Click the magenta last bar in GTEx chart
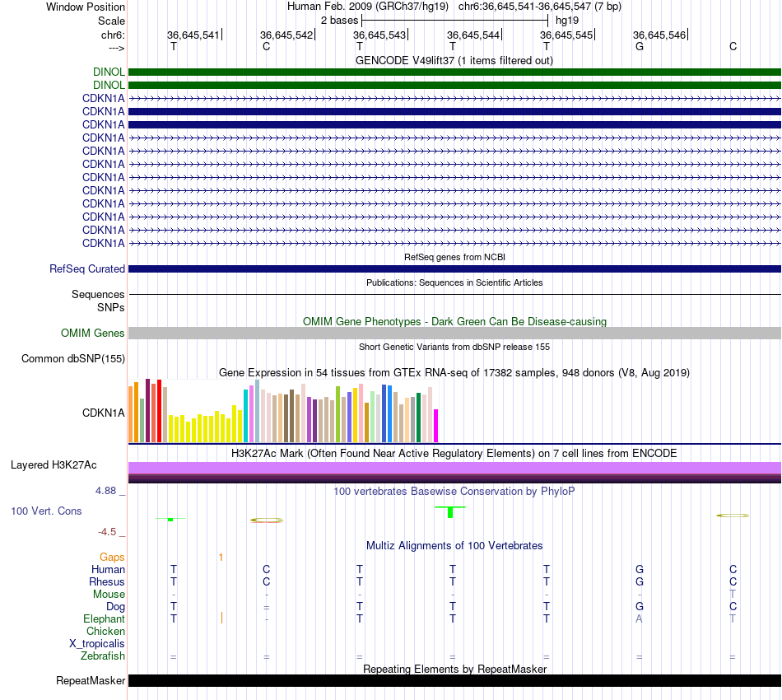Image resolution: width=782 pixels, height=700 pixels. click(x=436, y=426)
